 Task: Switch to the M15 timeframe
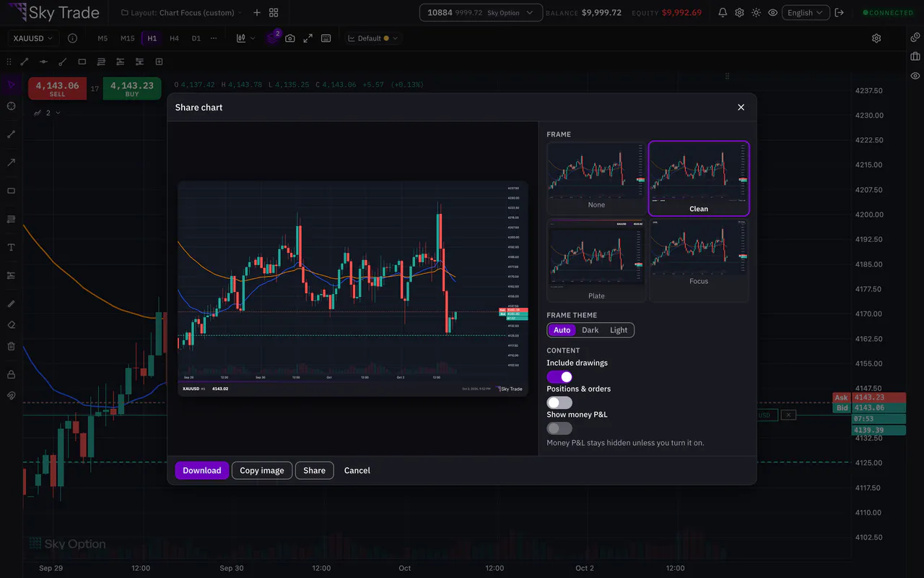click(x=128, y=38)
